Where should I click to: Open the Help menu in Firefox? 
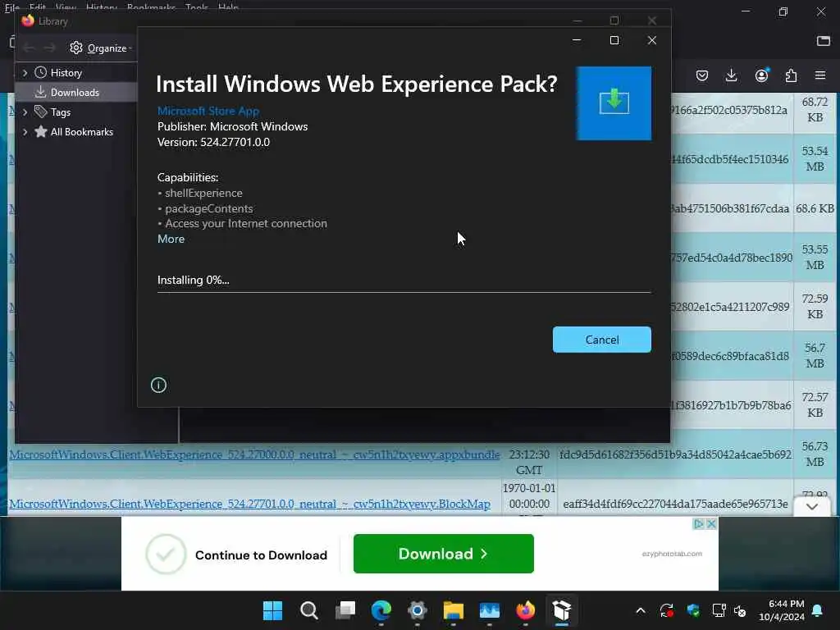click(228, 7)
